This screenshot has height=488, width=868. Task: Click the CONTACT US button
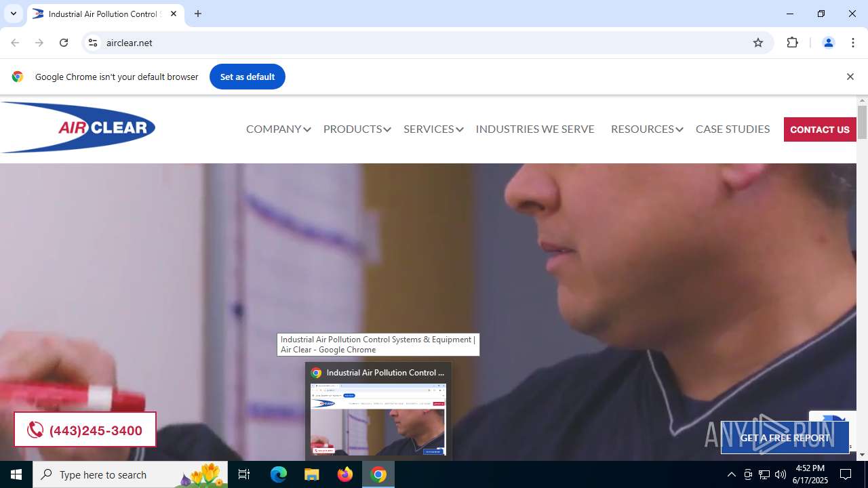820,129
